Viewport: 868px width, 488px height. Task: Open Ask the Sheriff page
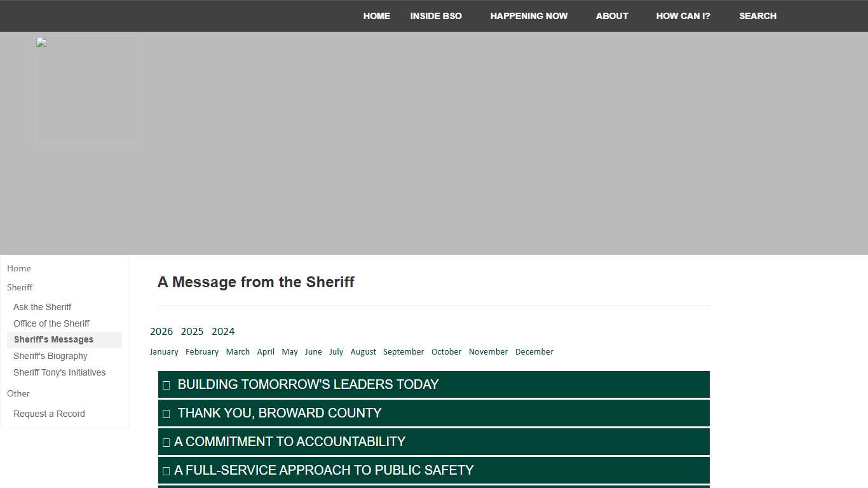tap(42, 307)
